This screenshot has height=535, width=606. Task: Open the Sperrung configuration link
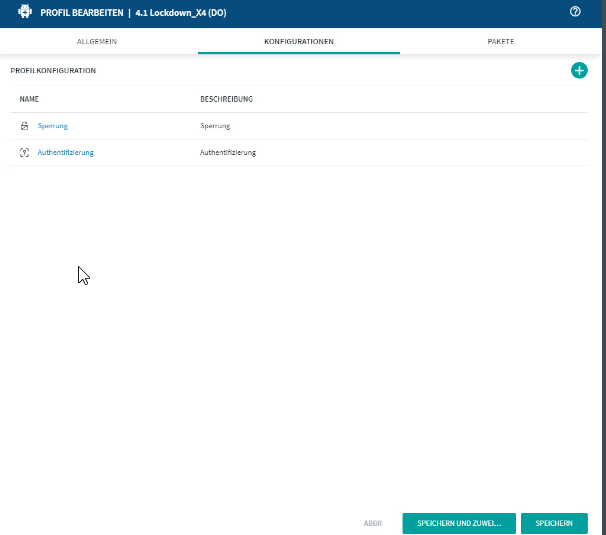point(52,126)
